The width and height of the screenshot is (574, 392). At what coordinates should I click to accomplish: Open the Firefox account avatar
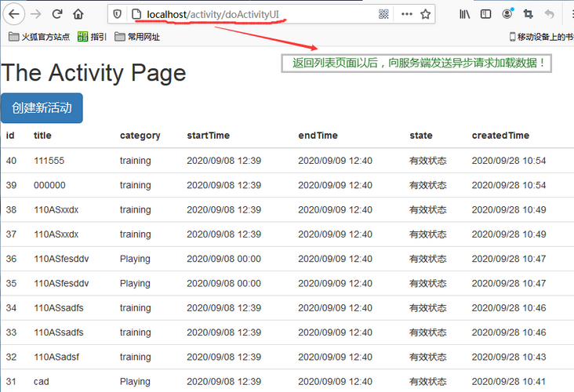coord(507,14)
